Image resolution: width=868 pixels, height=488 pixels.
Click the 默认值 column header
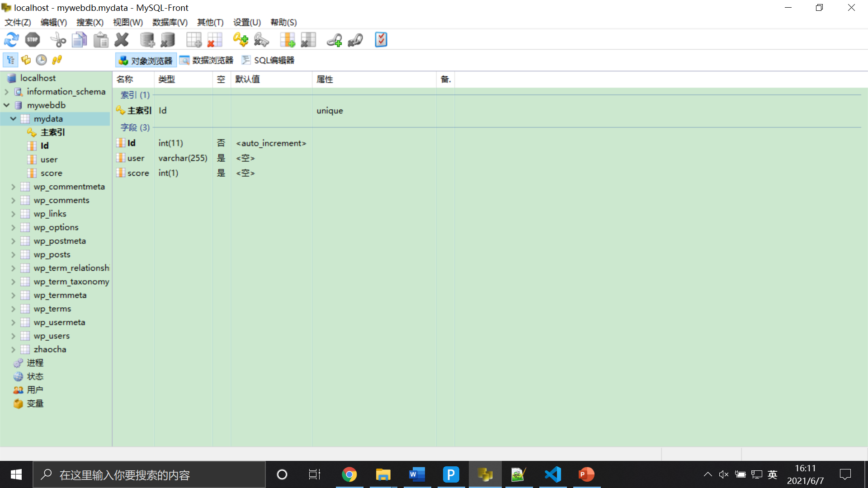(271, 80)
